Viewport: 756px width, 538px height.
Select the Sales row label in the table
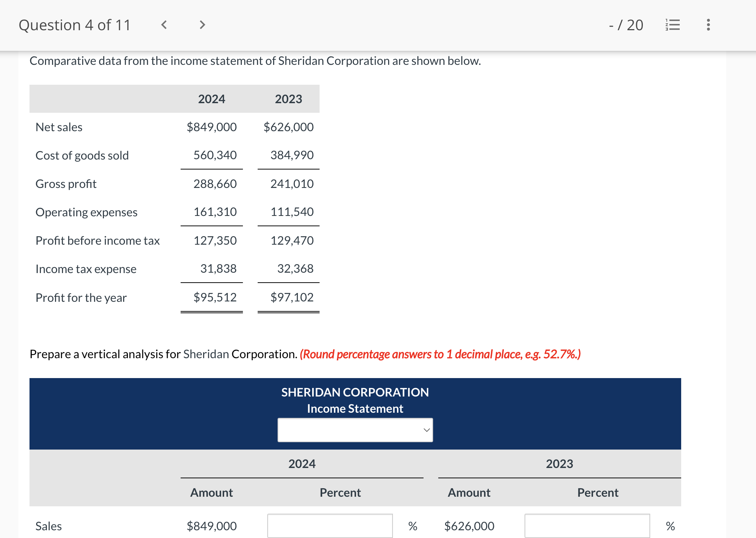48,526
